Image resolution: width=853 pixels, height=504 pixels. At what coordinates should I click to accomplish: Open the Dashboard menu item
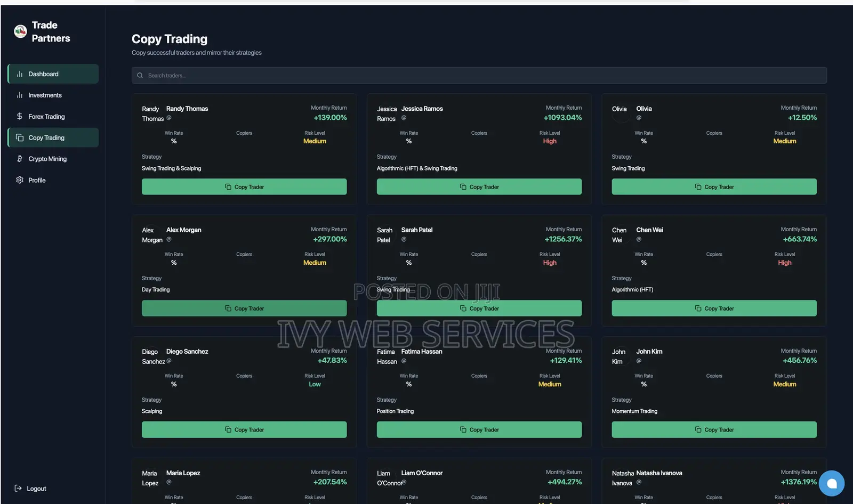pyautogui.click(x=53, y=74)
